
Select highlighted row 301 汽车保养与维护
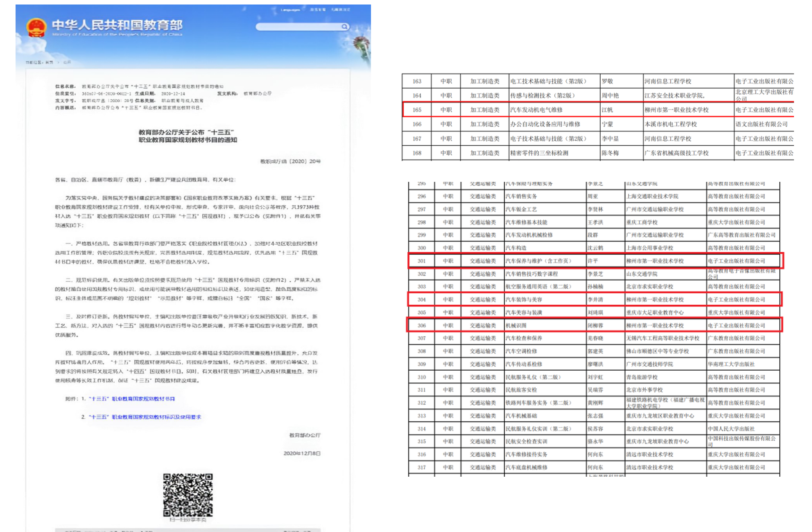pyautogui.click(x=595, y=261)
